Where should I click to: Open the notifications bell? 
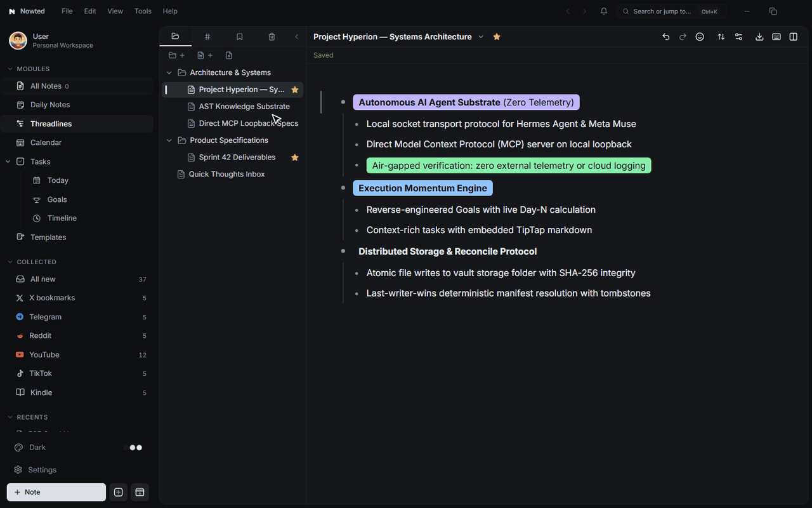603,11
